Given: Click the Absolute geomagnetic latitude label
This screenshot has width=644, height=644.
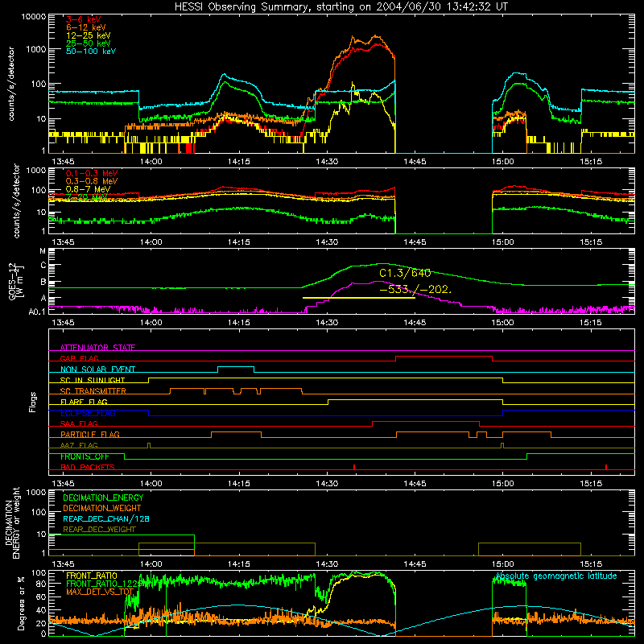Looking at the screenshot, I should (556, 576).
